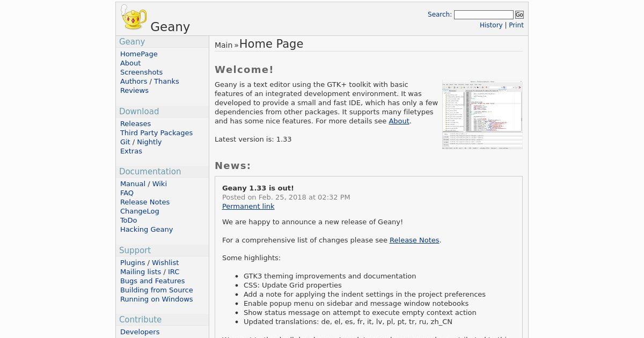Open the Git link

[x=125, y=142]
